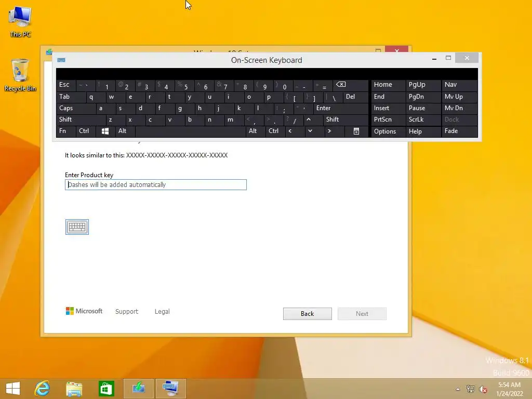The width and height of the screenshot is (532, 399).
Task: Open the On-Screen Keyboard title bar system icon
Action: coord(61,60)
